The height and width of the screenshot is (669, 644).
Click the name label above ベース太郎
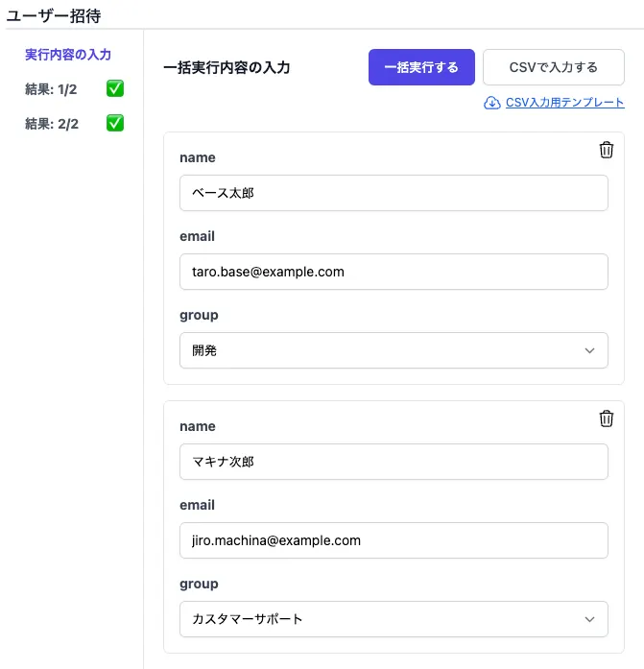coord(198,157)
